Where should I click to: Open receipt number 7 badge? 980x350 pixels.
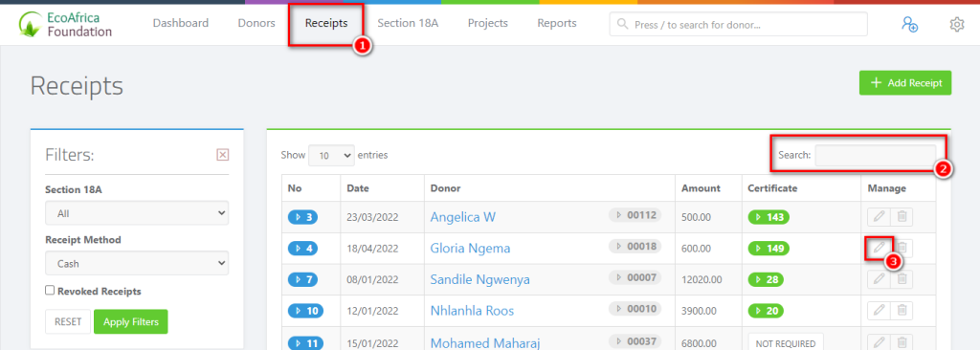(x=303, y=279)
